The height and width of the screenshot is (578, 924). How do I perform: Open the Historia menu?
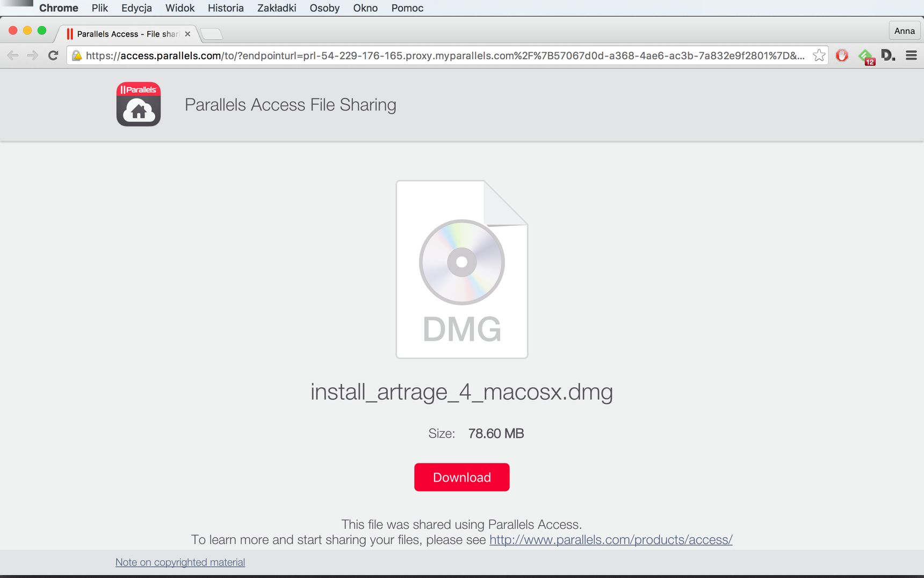click(226, 8)
